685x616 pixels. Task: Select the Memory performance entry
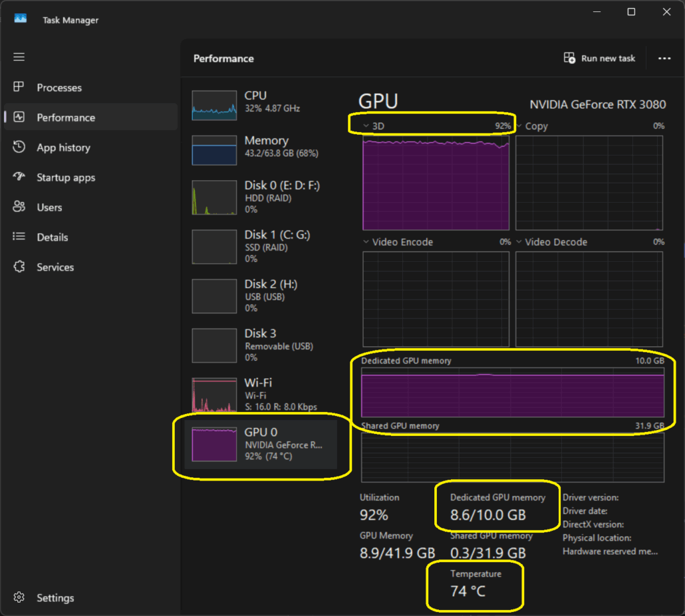coord(261,150)
